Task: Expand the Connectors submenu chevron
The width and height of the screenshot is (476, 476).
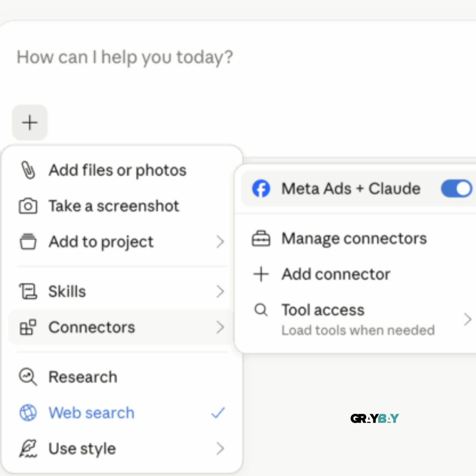Action: pos(220,327)
